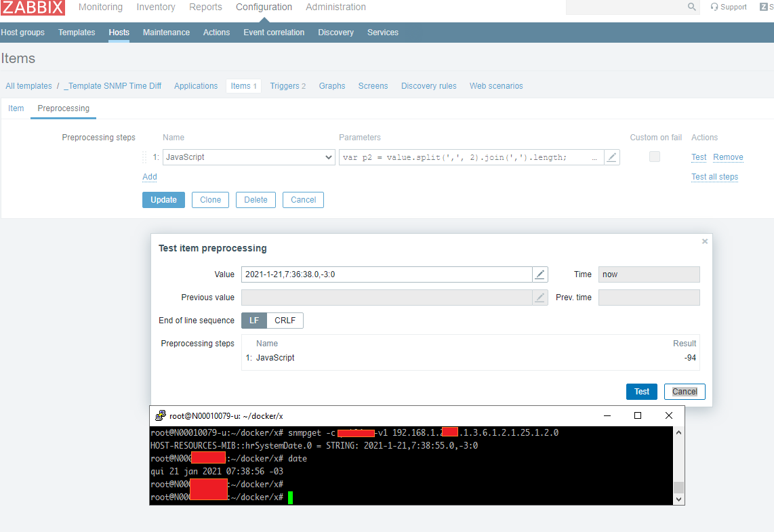This screenshot has width=774, height=532.
Task: Click the Delete button
Action: tap(256, 200)
